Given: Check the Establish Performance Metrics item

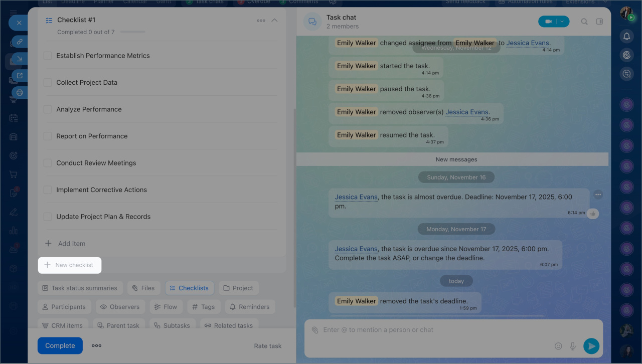Looking at the screenshot, I should [x=48, y=56].
